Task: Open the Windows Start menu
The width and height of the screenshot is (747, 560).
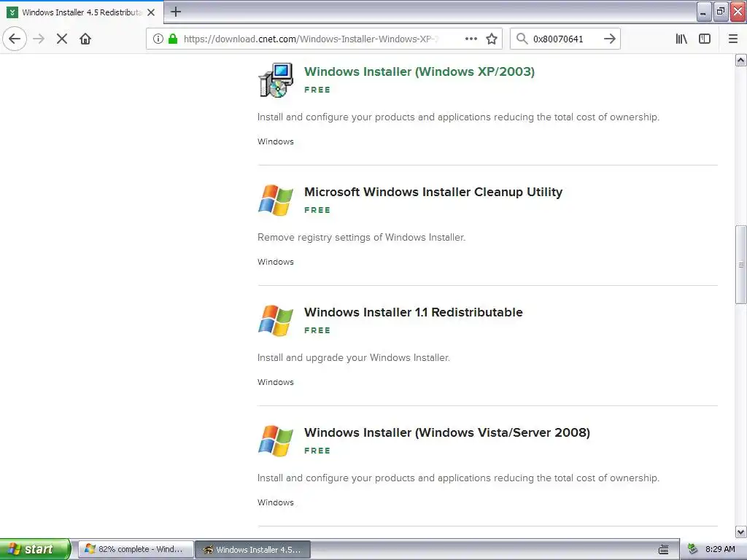Action: click(35, 549)
